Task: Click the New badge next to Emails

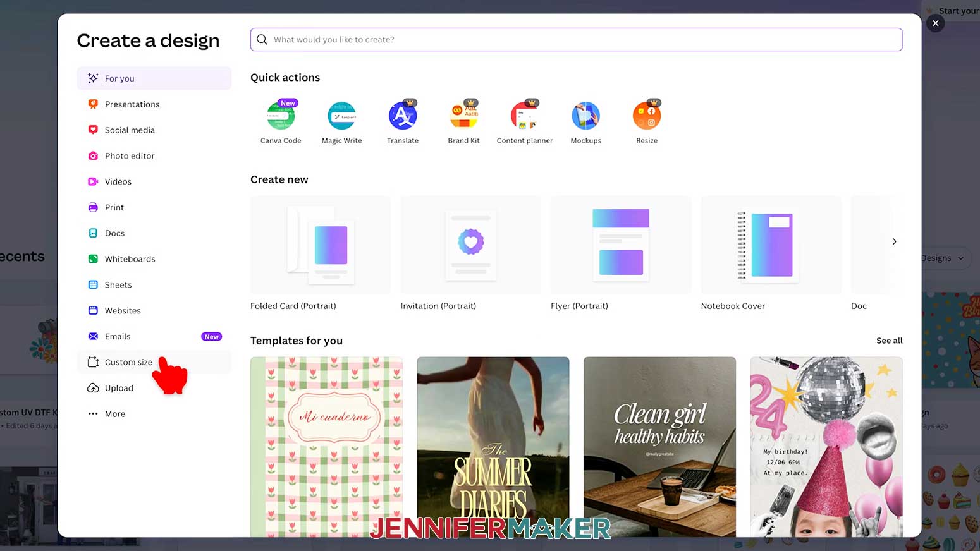Action: [x=211, y=337]
